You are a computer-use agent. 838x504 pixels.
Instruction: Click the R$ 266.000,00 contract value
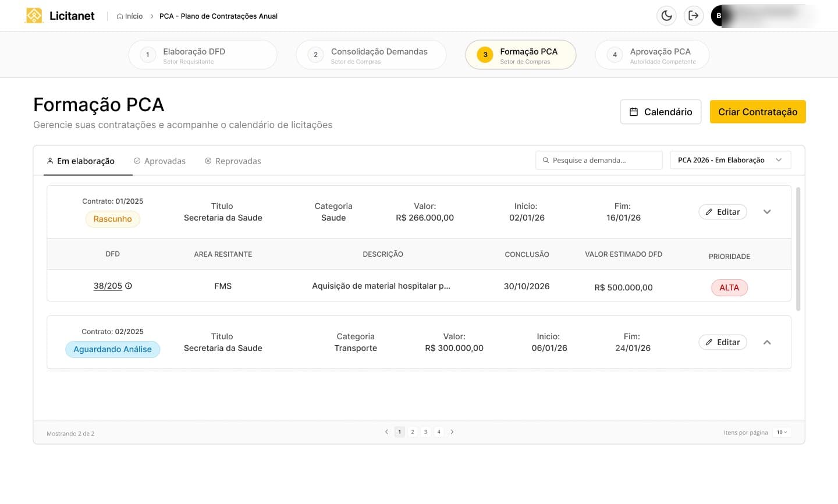(425, 218)
